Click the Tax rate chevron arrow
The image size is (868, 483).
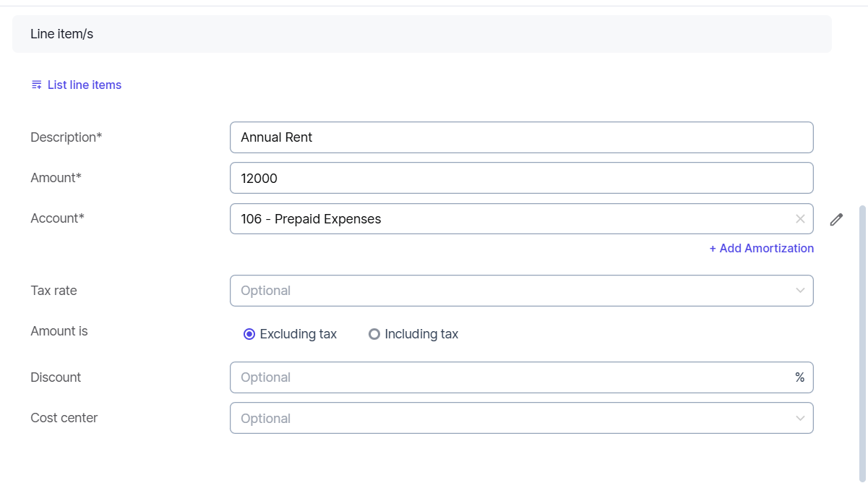[x=800, y=291]
